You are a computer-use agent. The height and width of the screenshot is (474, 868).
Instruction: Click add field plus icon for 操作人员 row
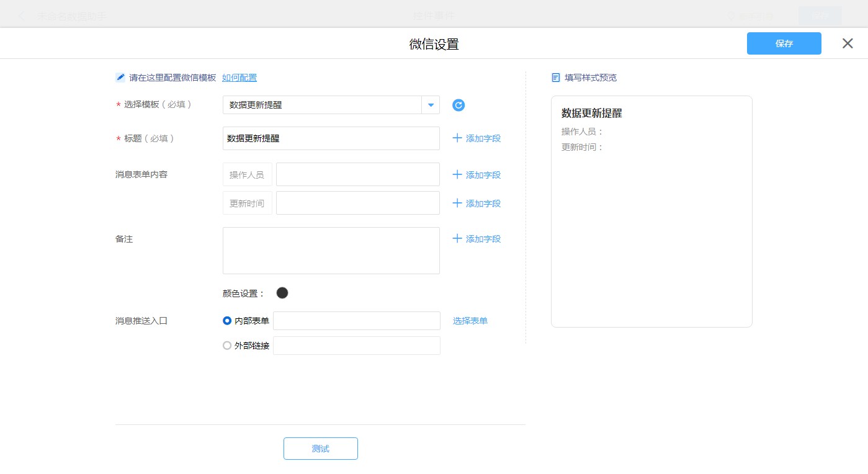click(x=457, y=174)
